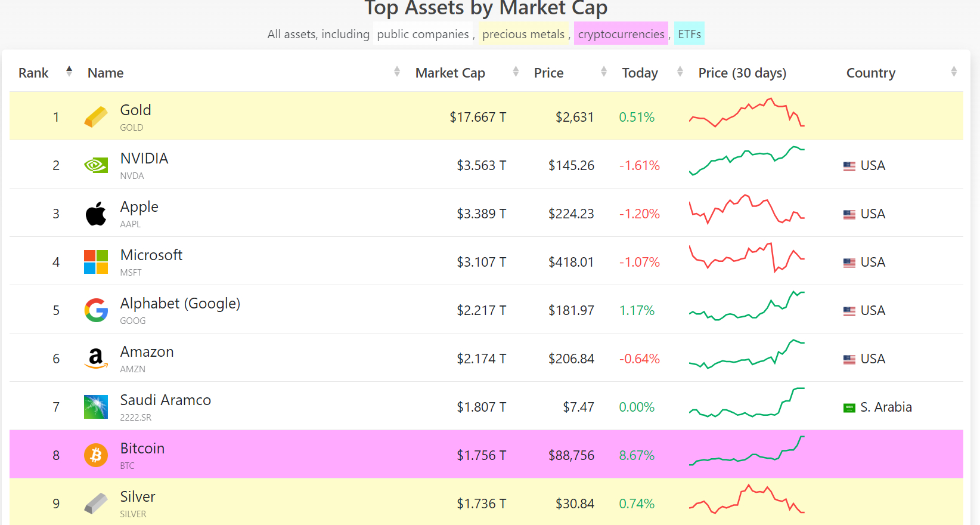Screen dimensions: 980x525
Task: Click Gold's 30-day price chart
Action: 747,113
